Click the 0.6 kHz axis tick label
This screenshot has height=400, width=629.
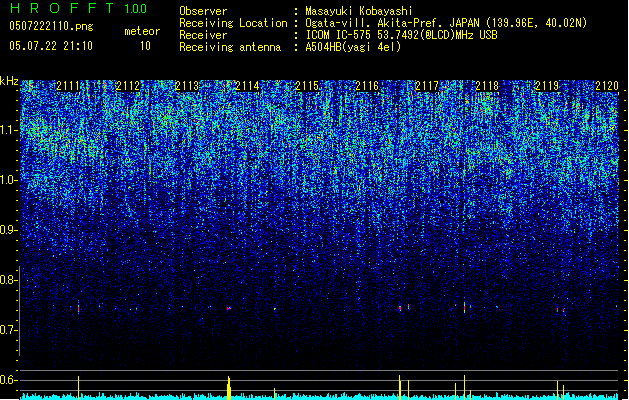click(x=8, y=380)
